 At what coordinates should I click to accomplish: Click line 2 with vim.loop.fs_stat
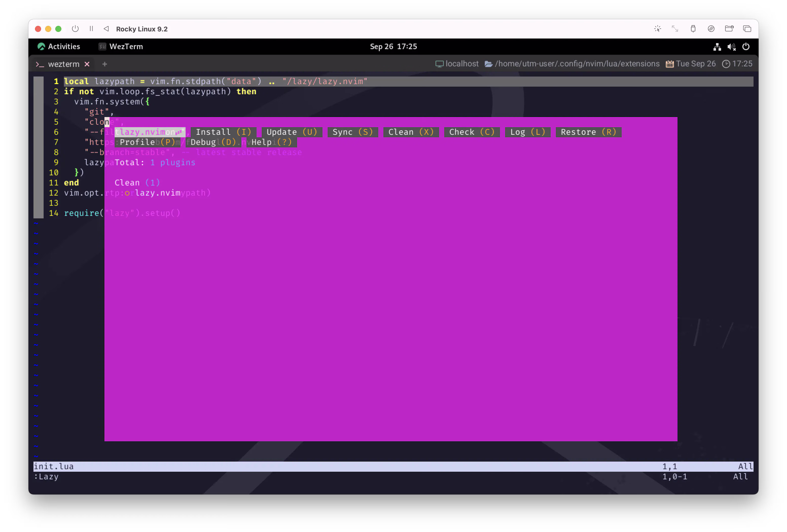(x=160, y=92)
